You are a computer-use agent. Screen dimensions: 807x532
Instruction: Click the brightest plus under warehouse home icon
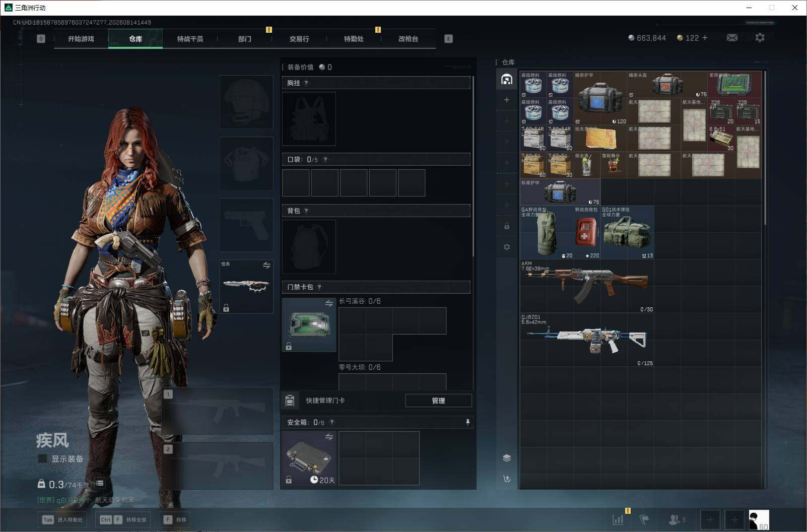(507, 100)
